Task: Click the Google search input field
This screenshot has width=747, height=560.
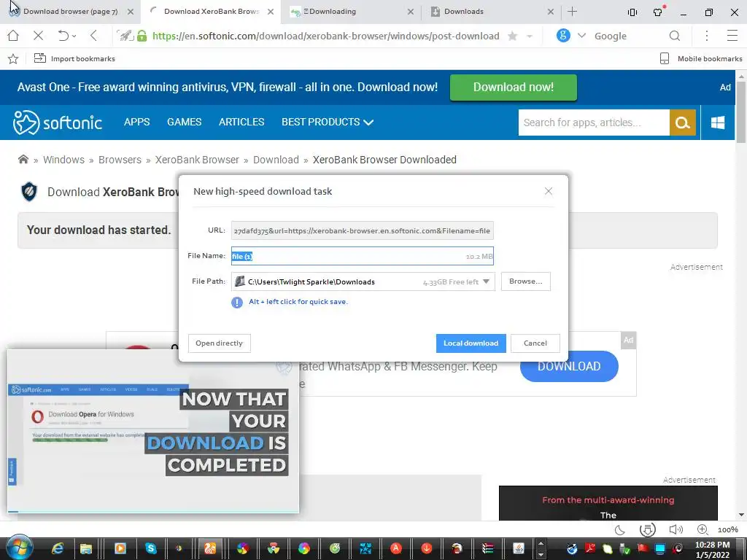Action: 628,36
